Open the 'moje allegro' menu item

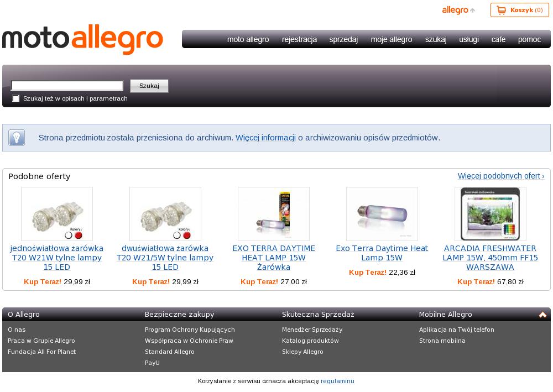point(392,39)
